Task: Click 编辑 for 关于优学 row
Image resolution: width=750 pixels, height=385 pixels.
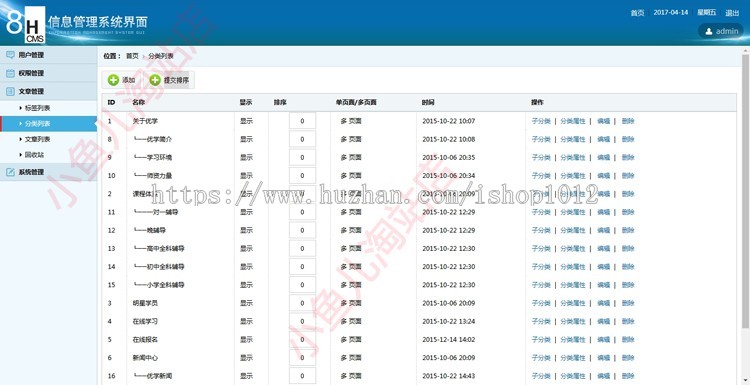Action: [x=604, y=121]
